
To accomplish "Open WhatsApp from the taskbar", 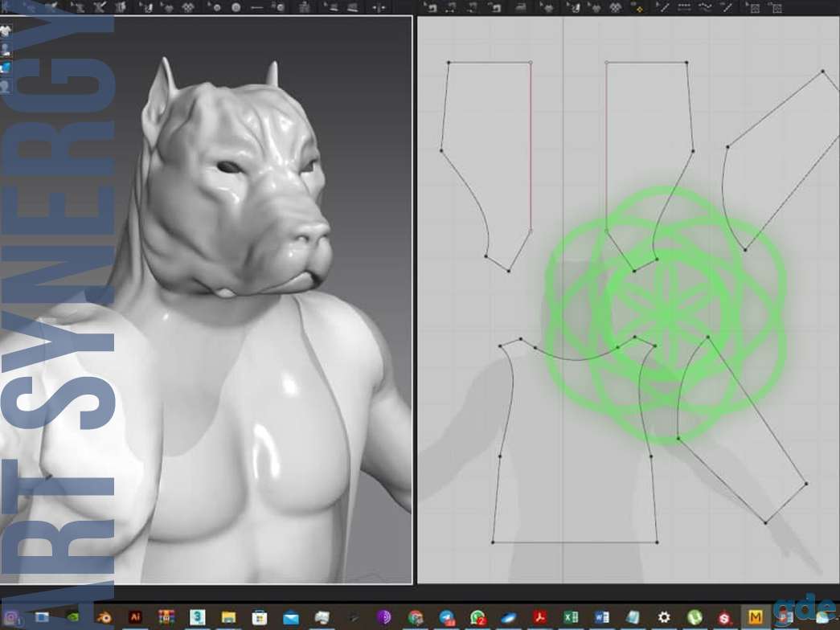I will [x=477, y=618].
